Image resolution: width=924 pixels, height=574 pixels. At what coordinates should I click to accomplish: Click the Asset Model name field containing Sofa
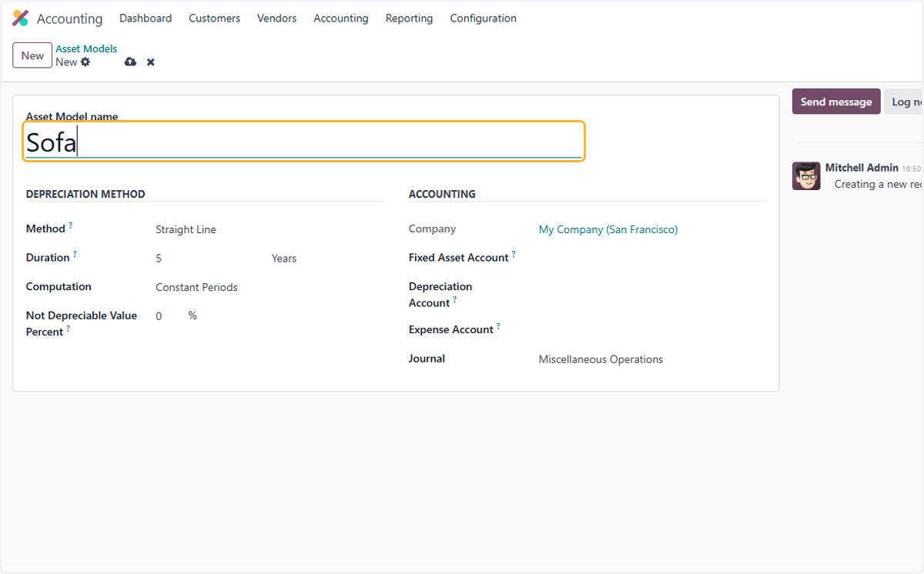click(303, 142)
